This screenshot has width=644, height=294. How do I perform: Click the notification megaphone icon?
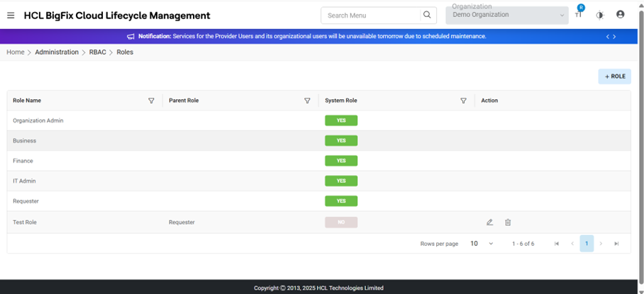coord(131,37)
